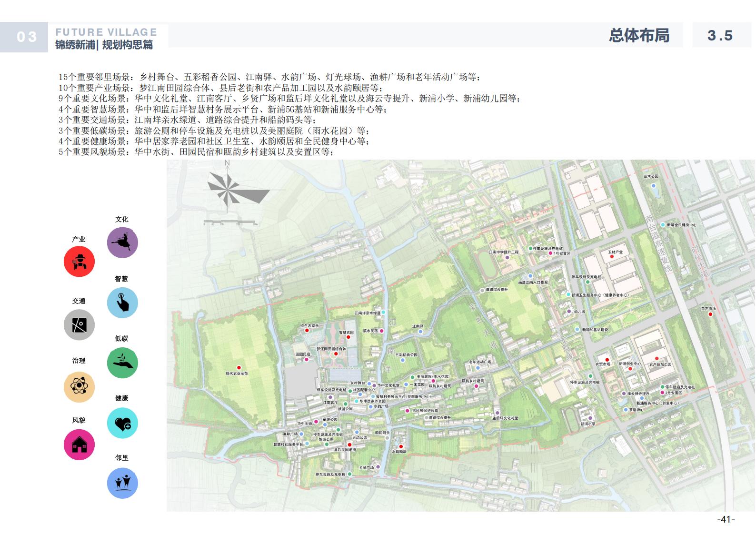Image resolution: width=756 pixels, height=535 pixels.
Task: Click the map scale bar below compass
Action: [x=231, y=222]
